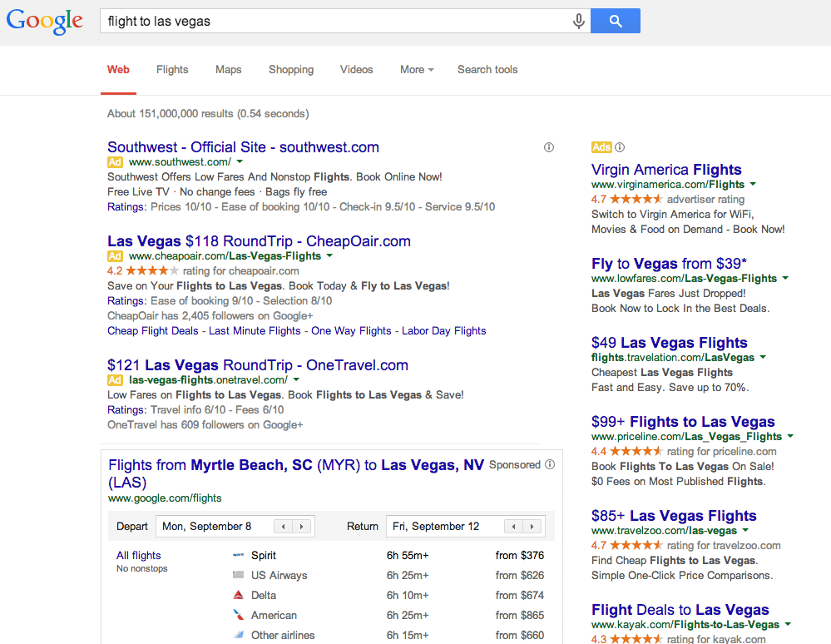Click the yellow Ads badge in the sidebar
Viewport: 831px width, 644px height.
(601, 147)
